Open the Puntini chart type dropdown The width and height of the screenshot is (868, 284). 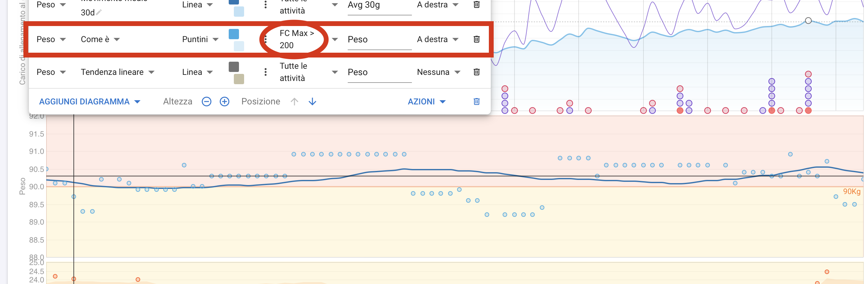[x=200, y=39]
